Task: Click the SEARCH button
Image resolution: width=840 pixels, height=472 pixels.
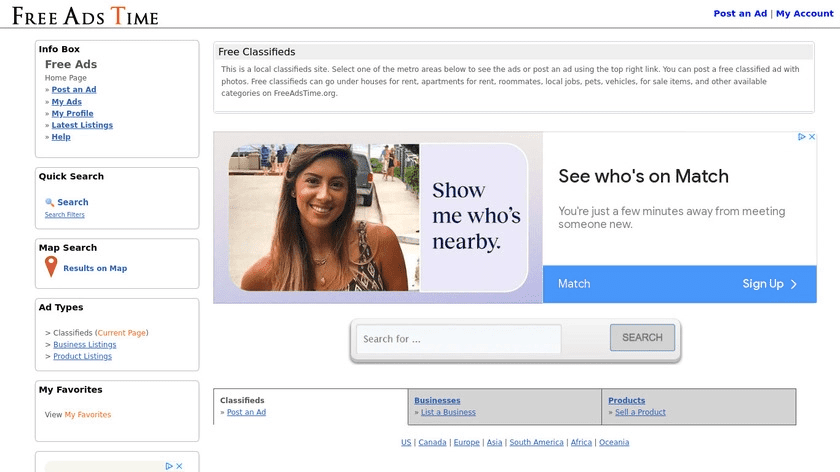Action: [x=642, y=338]
